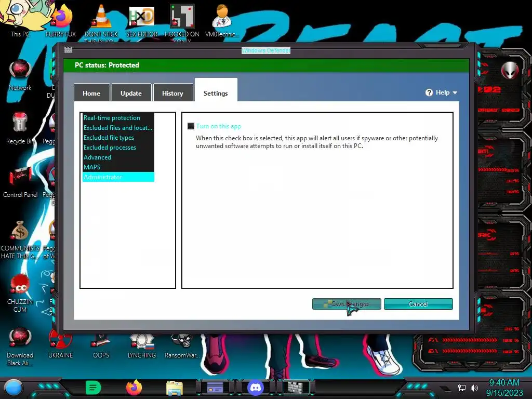Select the MAPS settings entry
Image resolution: width=532 pixels, height=399 pixels.
click(x=118, y=167)
